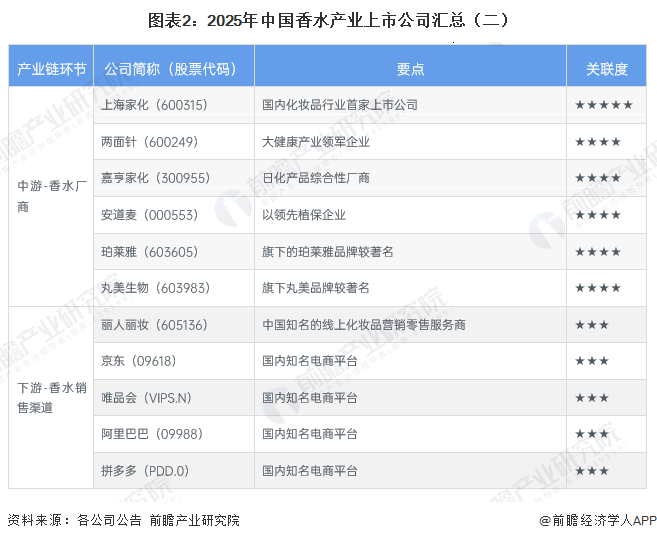This screenshot has width=657, height=541.
Task: Click the four-star rating for 丸美生物
Action: point(598,288)
